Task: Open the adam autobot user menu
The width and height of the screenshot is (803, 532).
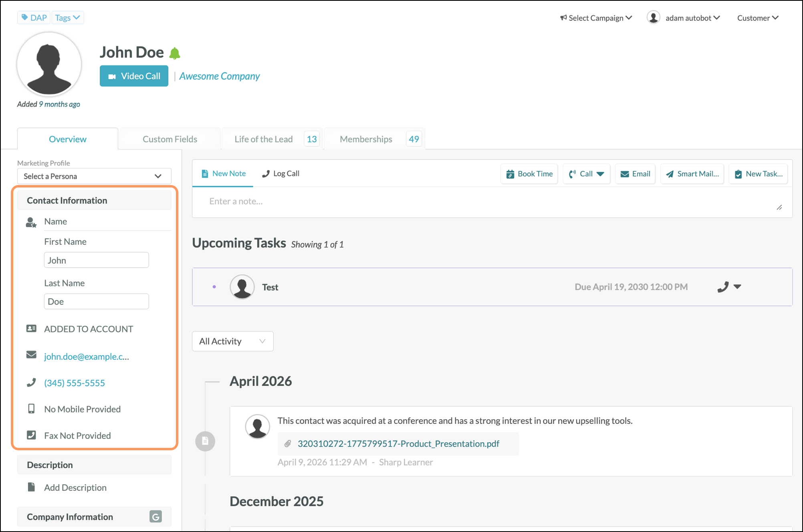Action: point(684,18)
